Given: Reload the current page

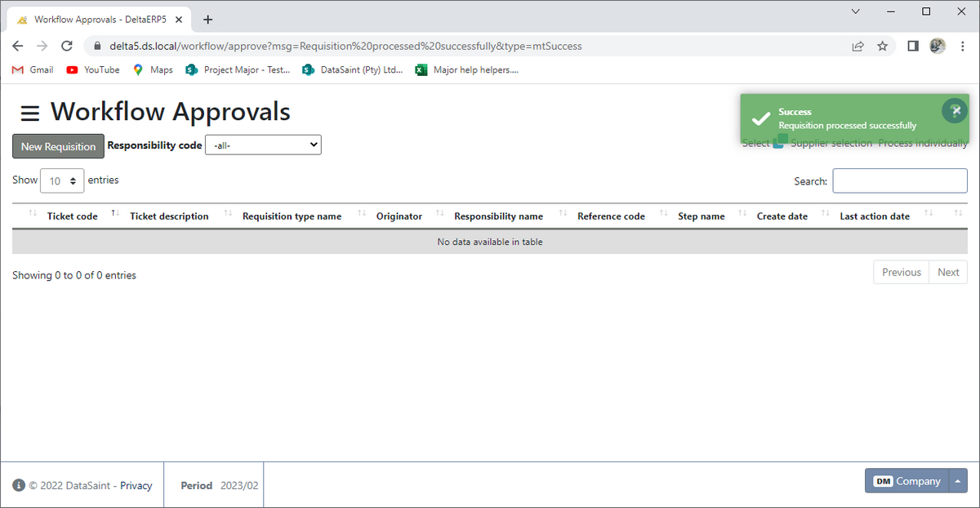Looking at the screenshot, I should point(67,47).
